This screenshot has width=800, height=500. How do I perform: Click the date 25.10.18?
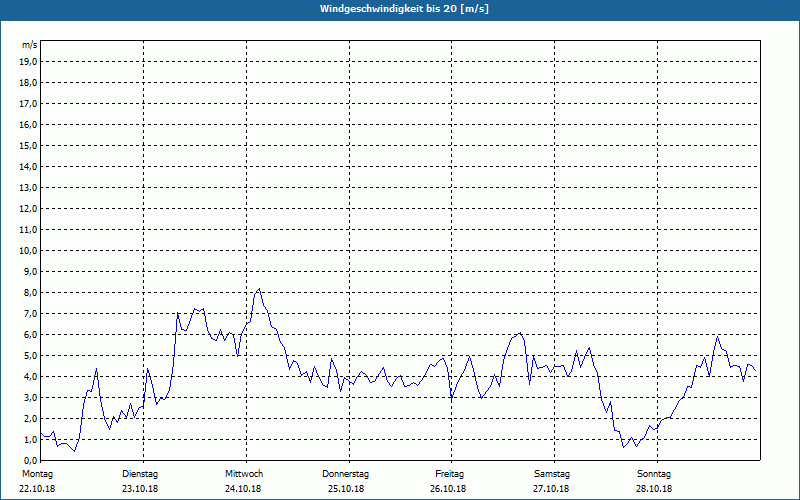pyautogui.click(x=346, y=489)
